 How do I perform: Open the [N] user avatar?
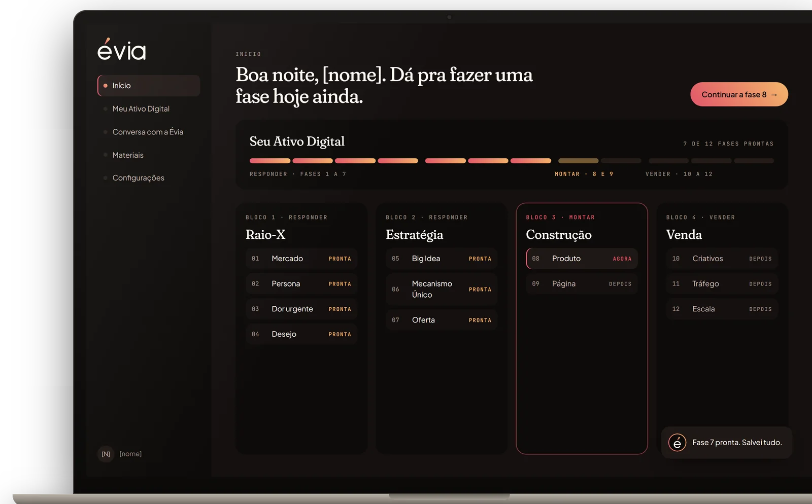pyautogui.click(x=106, y=454)
